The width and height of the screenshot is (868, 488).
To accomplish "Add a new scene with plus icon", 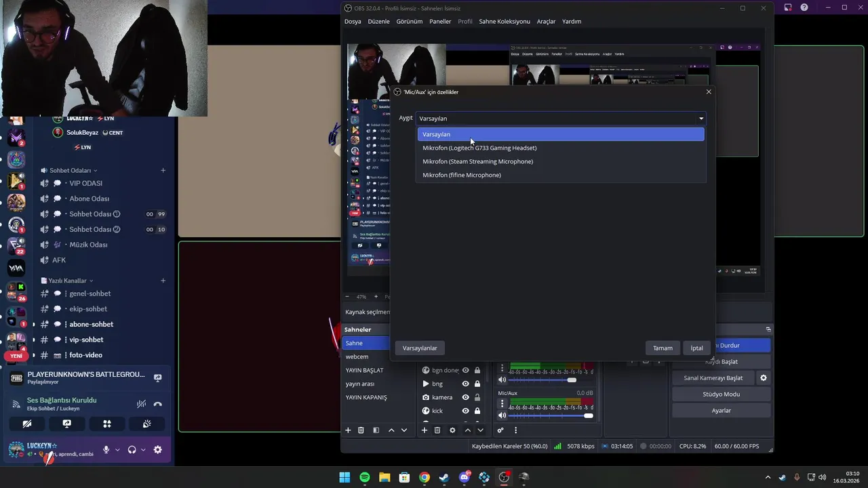I will pyautogui.click(x=348, y=430).
